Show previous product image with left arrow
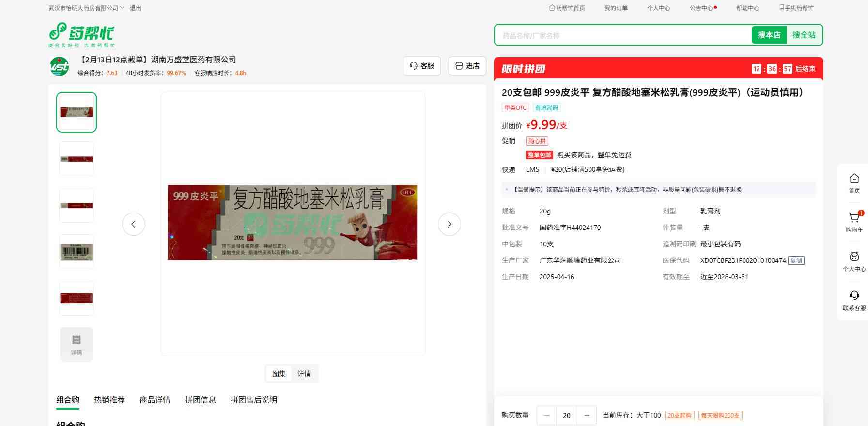868x426 pixels. click(134, 224)
